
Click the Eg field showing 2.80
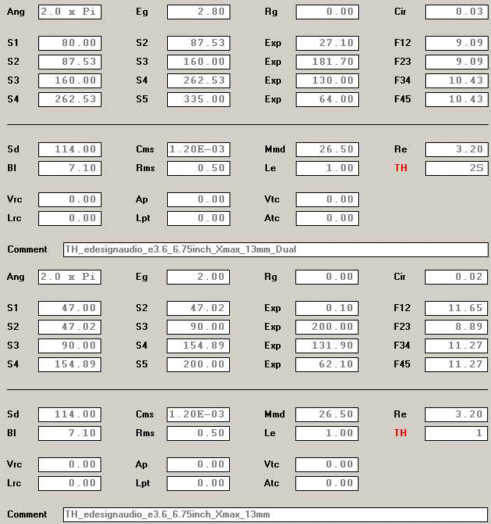coord(199,12)
